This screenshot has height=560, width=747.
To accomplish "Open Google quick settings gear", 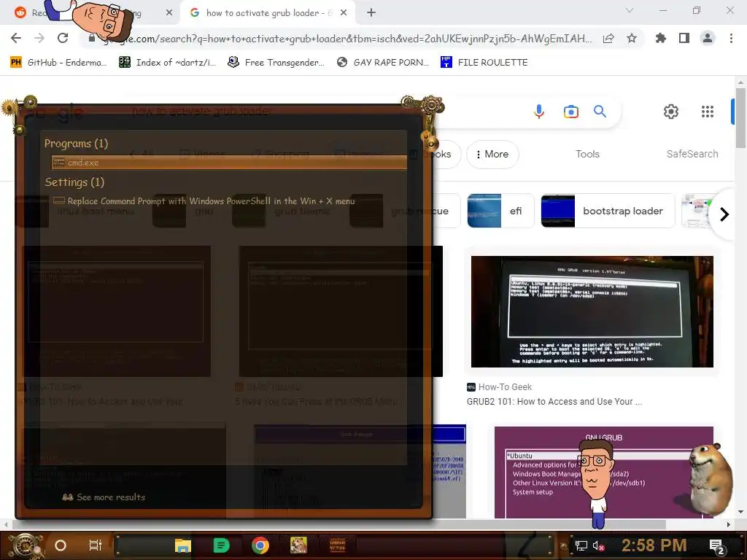I will pyautogui.click(x=671, y=112).
